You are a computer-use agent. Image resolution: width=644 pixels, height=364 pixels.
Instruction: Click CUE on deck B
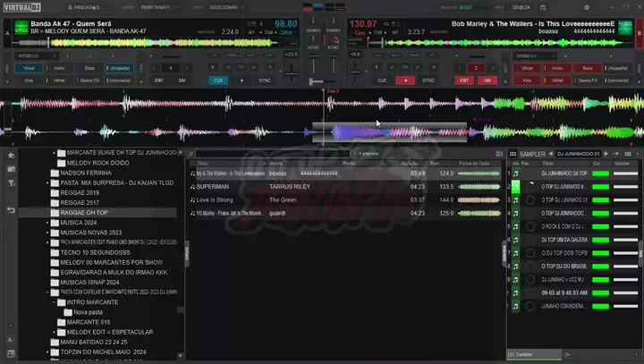coord(382,80)
